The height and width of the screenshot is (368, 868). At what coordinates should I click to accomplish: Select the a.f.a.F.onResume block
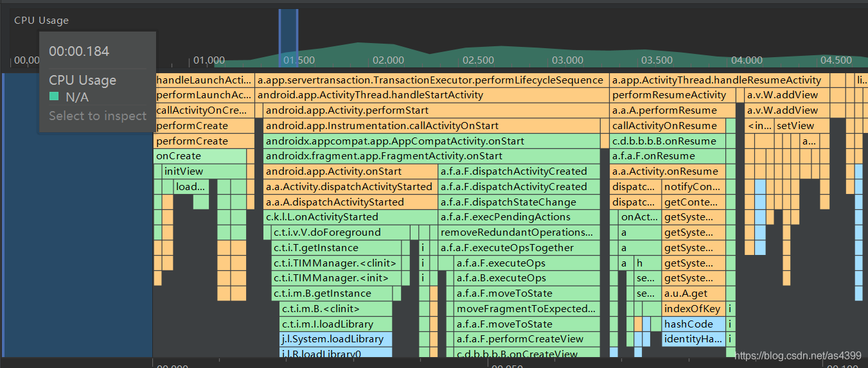[668, 156]
